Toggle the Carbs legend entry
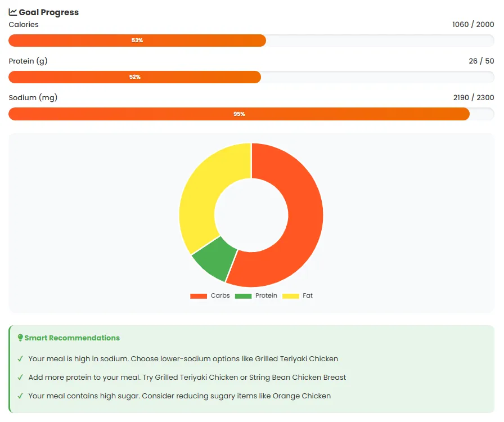 coord(219,295)
